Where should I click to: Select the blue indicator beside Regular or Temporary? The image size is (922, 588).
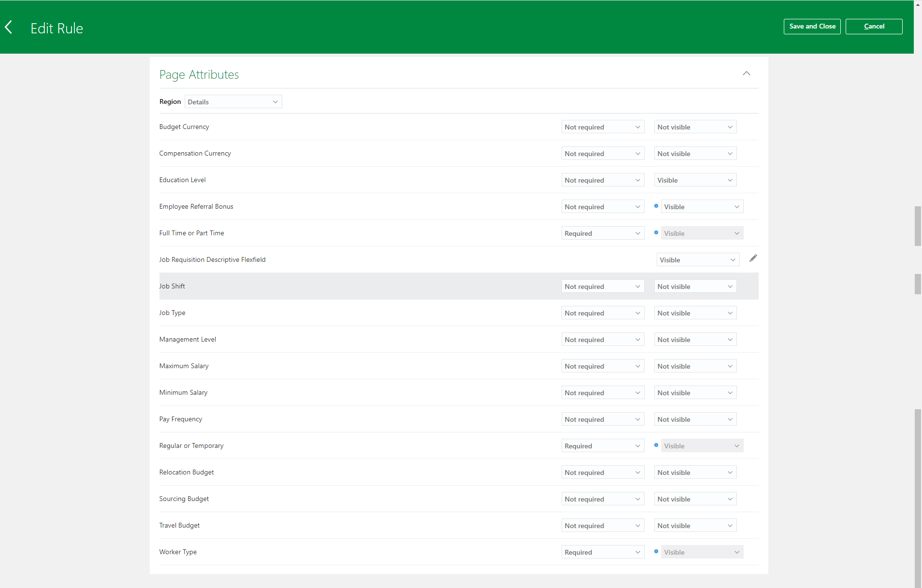656,445
